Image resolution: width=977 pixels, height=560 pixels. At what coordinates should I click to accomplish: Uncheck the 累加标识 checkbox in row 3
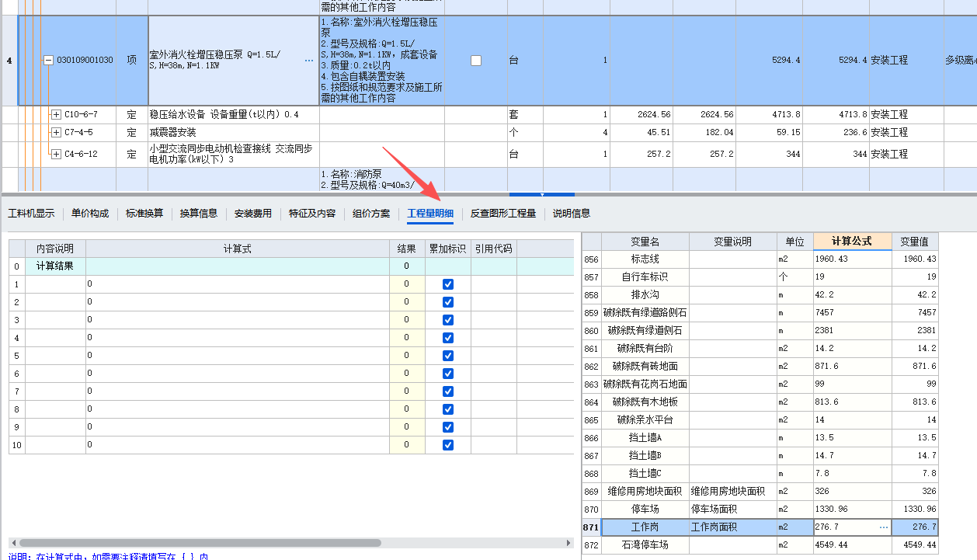(x=448, y=320)
